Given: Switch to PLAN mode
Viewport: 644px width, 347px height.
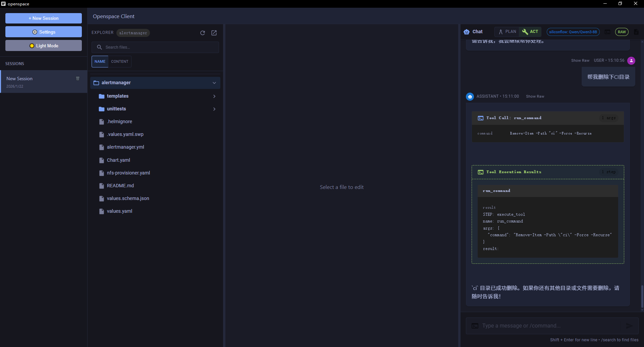Looking at the screenshot, I should point(507,32).
